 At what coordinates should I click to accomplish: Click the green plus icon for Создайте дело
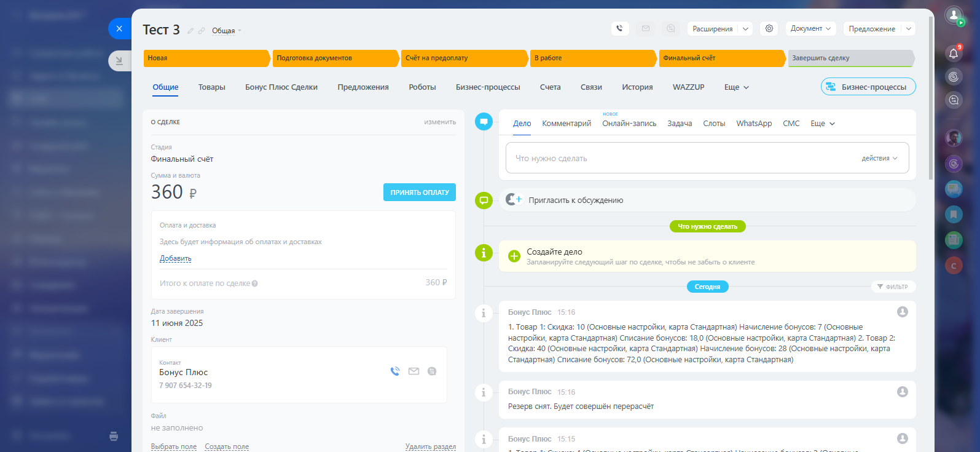coord(514,256)
